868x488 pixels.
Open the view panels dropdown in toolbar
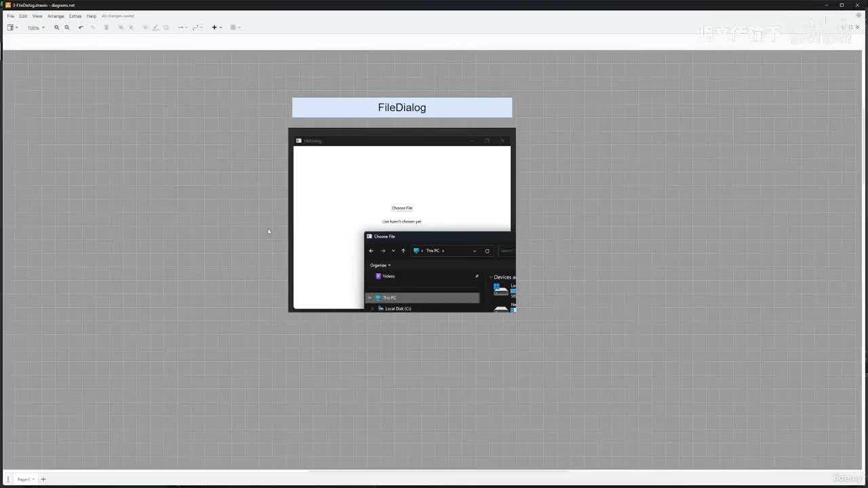[x=12, y=27]
